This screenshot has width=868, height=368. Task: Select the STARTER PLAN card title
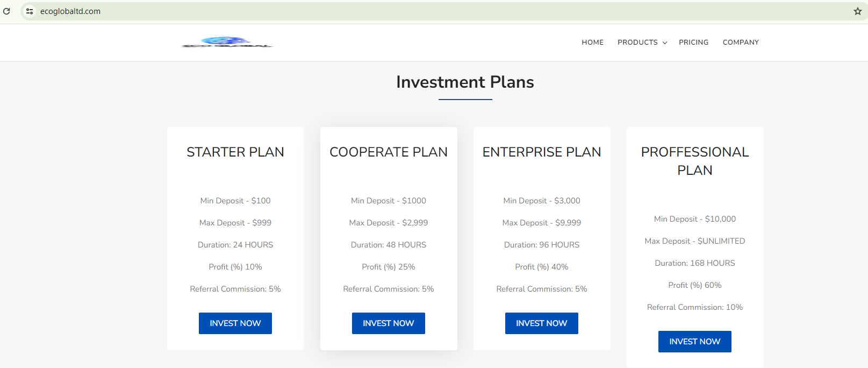click(235, 152)
